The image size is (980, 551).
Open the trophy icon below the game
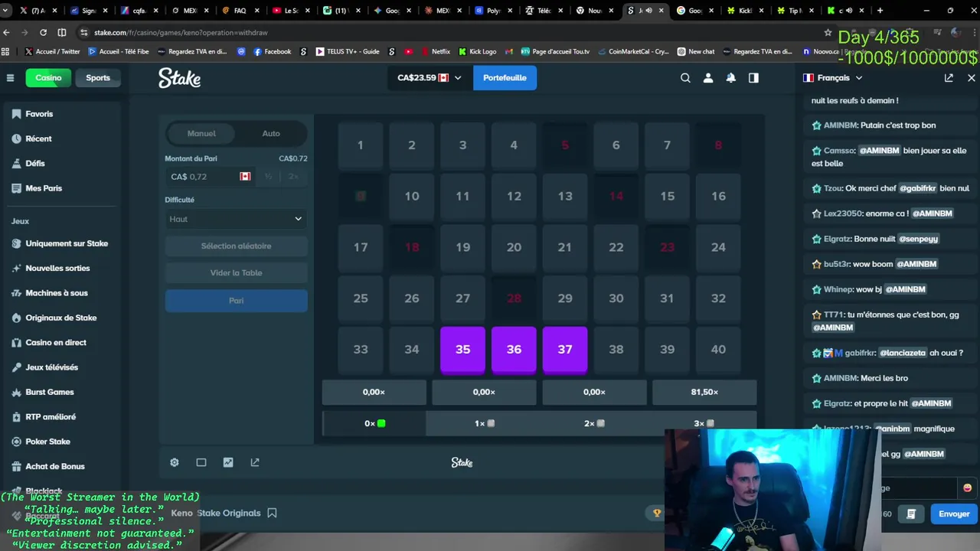click(657, 513)
